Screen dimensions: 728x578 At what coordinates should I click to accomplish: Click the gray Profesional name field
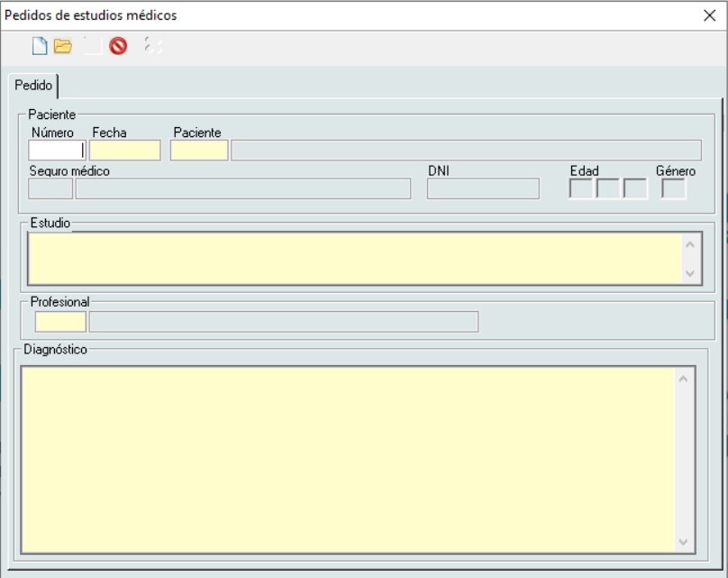283,322
